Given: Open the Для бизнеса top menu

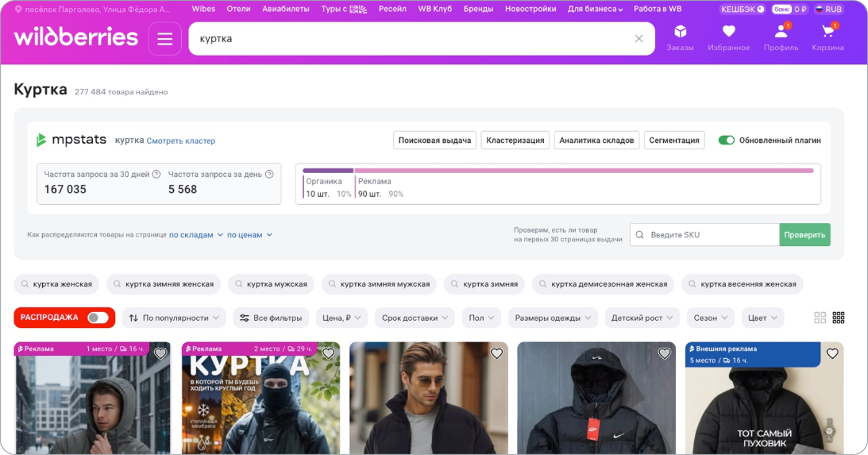Looking at the screenshot, I should 595,9.
